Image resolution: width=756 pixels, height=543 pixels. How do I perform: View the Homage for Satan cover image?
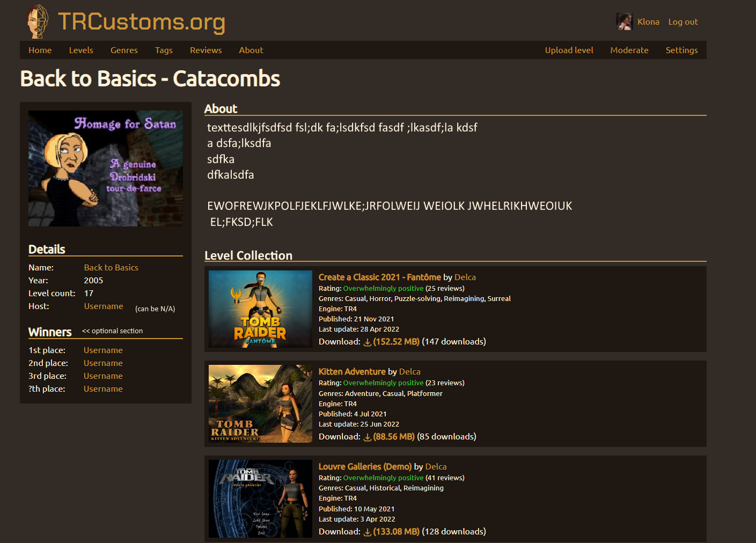[x=105, y=168]
